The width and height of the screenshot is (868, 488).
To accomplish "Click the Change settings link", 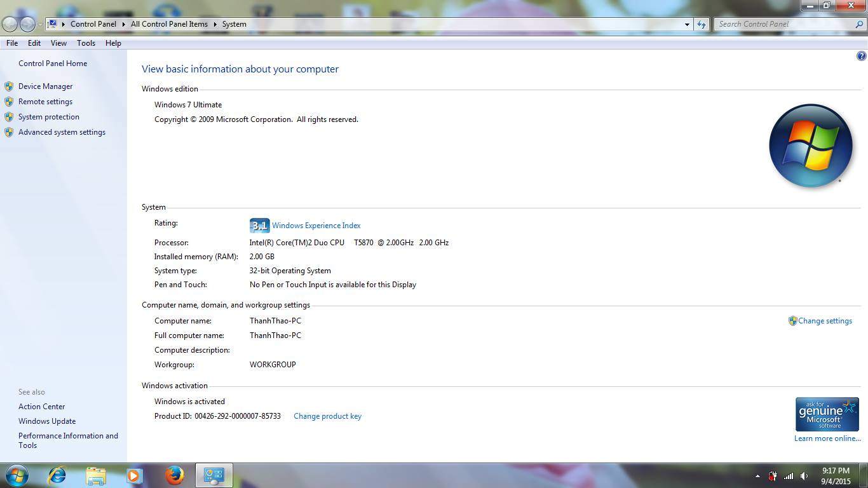I will [x=825, y=321].
